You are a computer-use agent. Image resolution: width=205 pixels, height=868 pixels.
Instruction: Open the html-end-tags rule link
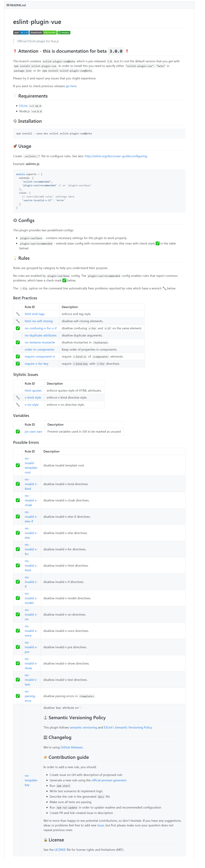click(x=34, y=314)
